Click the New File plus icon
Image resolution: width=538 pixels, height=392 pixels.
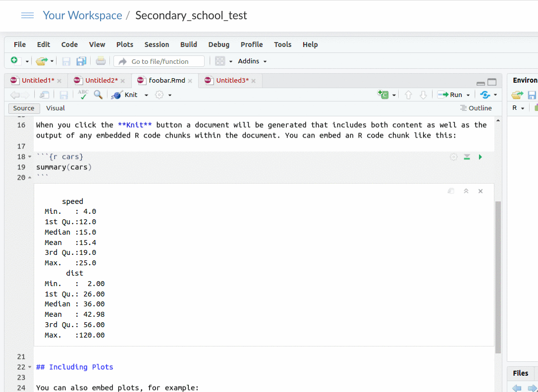14,61
